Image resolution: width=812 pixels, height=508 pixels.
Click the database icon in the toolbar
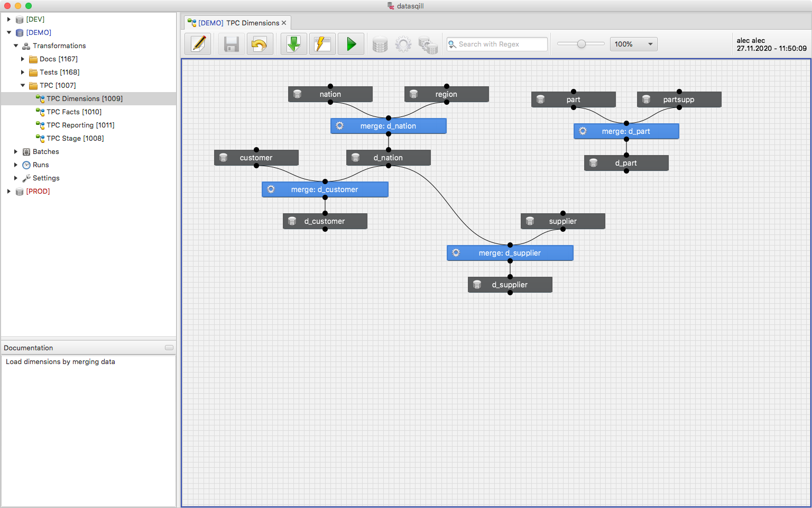point(380,44)
